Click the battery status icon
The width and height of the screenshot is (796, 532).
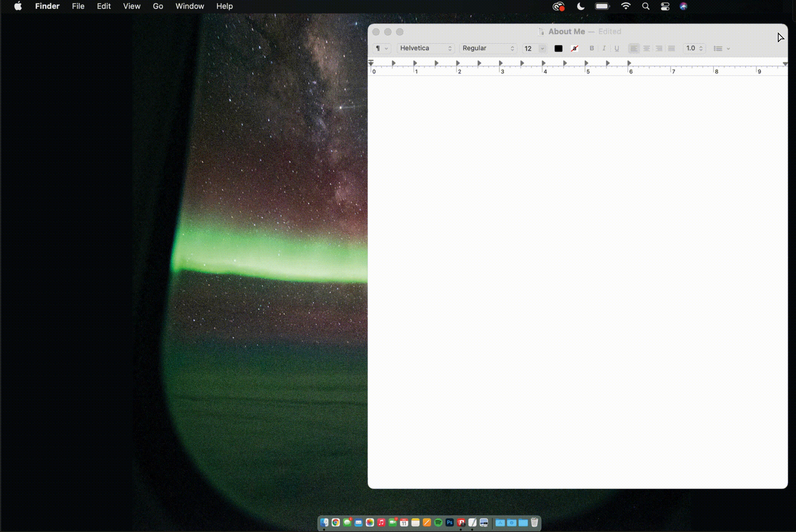point(603,6)
